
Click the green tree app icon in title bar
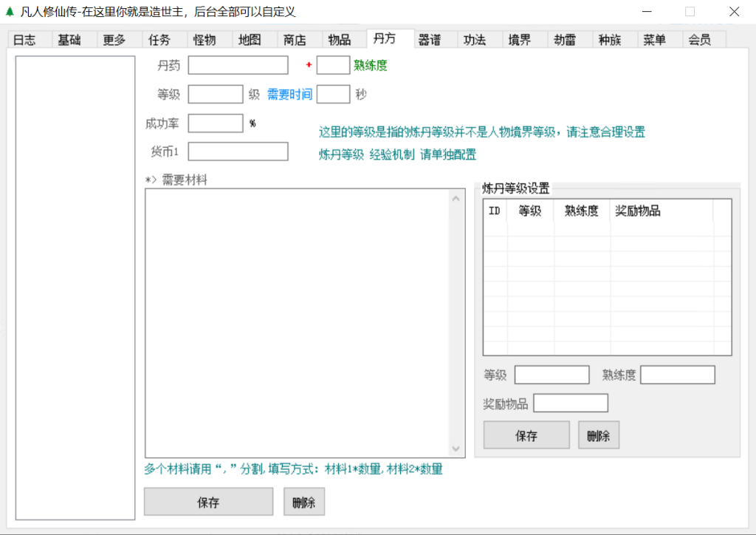click(10, 12)
